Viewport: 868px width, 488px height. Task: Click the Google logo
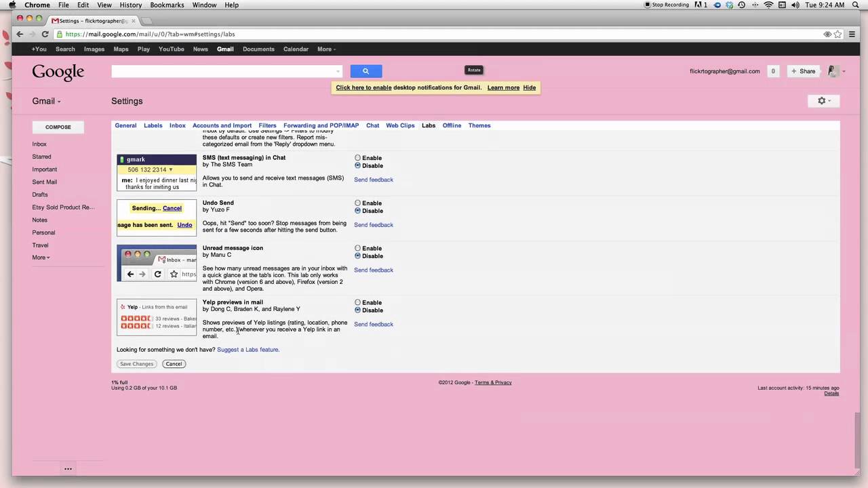[x=58, y=72]
